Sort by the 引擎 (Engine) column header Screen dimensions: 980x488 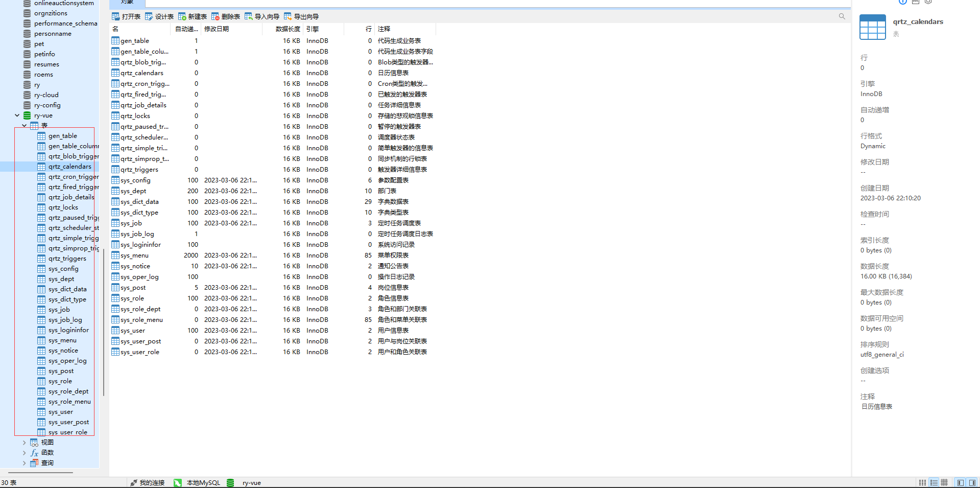point(324,29)
